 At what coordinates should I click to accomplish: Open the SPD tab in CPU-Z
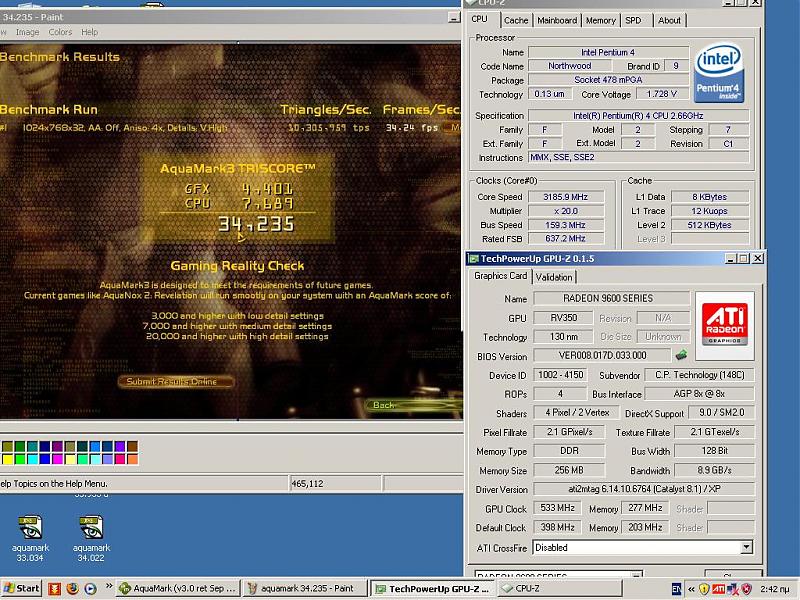point(633,20)
